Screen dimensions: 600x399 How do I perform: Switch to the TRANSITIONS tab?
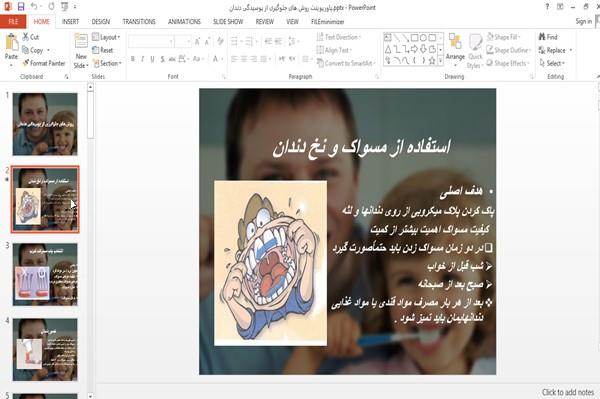139,21
